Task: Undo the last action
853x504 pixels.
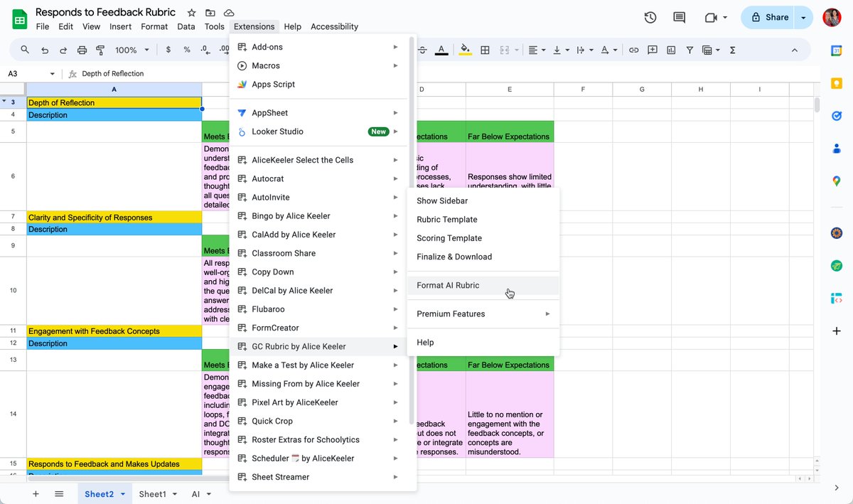Action: pyautogui.click(x=45, y=50)
